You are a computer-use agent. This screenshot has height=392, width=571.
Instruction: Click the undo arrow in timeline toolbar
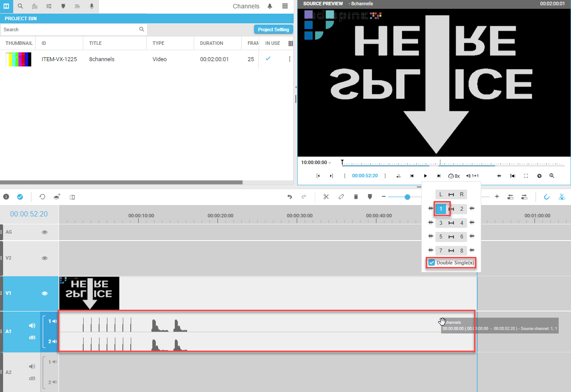[x=289, y=197]
